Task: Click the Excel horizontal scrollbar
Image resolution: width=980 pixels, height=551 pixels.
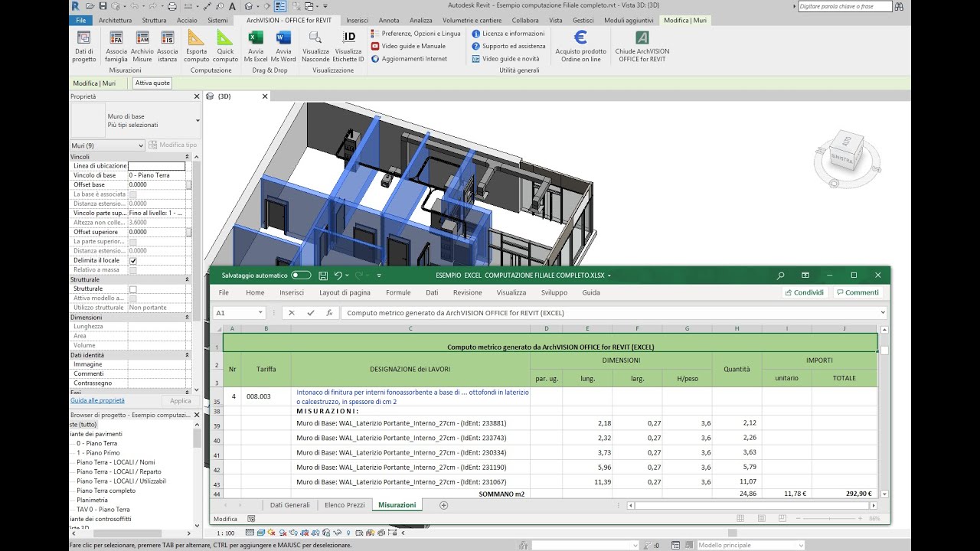Action: pyautogui.click(x=752, y=506)
